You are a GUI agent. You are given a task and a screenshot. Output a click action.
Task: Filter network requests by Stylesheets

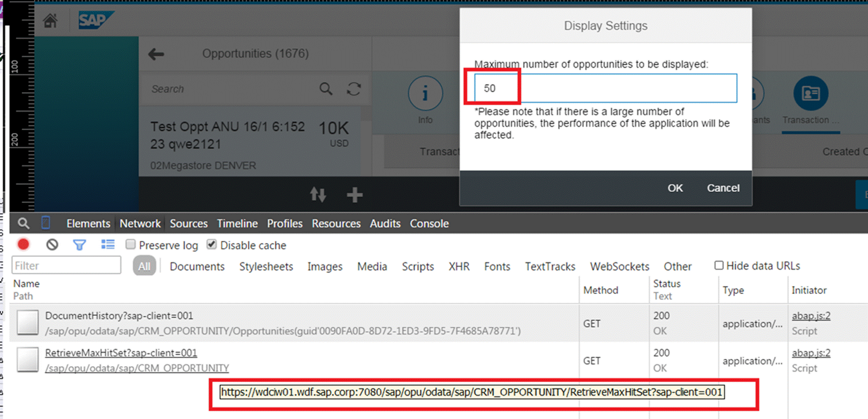(x=266, y=266)
